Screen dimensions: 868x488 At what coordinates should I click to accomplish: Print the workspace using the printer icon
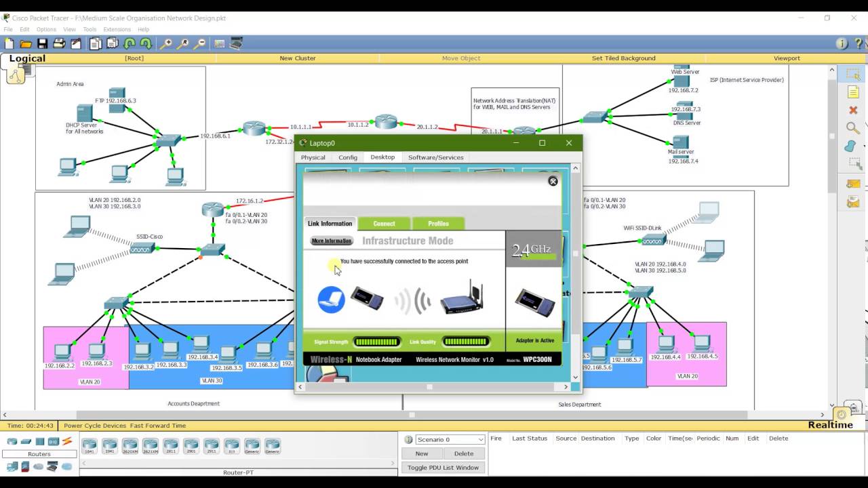[59, 43]
